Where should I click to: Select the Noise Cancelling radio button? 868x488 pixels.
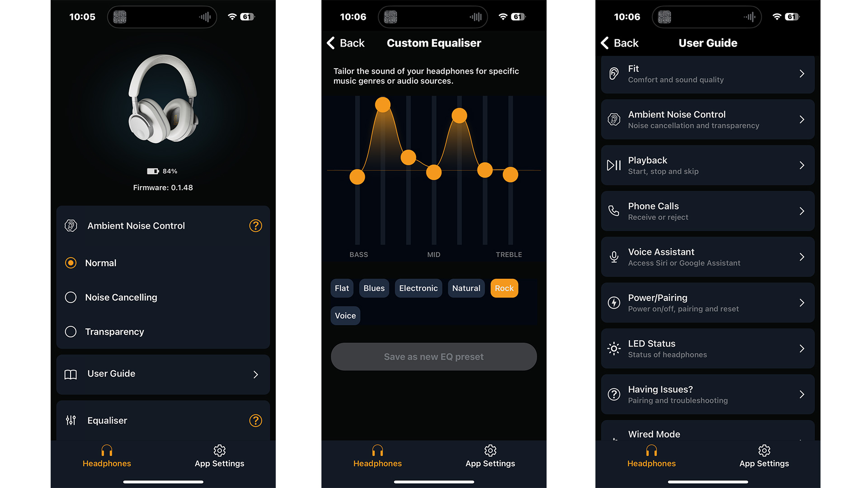click(71, 297)
